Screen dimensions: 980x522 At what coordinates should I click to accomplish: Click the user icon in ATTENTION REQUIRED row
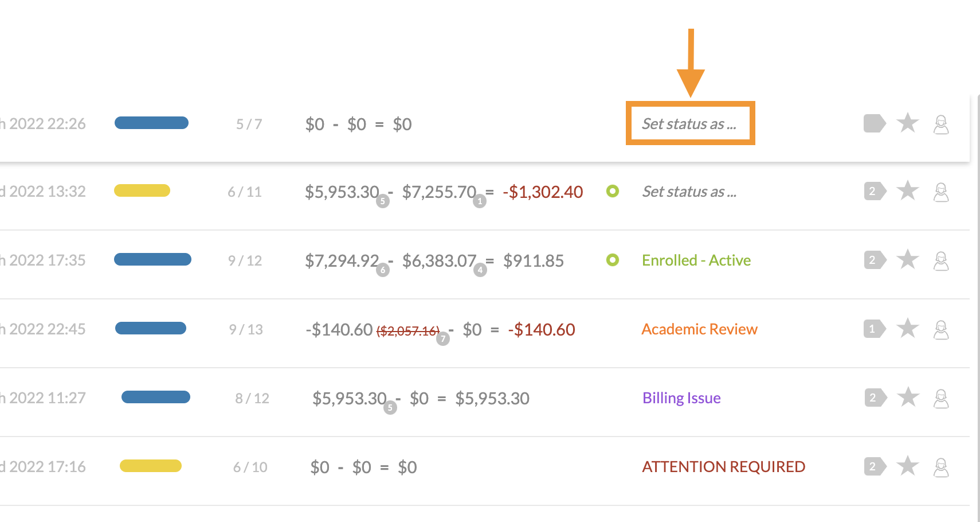(941, 468)
